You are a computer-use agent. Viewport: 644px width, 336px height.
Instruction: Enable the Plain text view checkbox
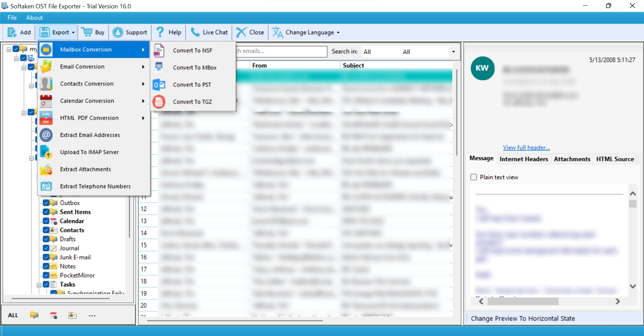(474, 177)
